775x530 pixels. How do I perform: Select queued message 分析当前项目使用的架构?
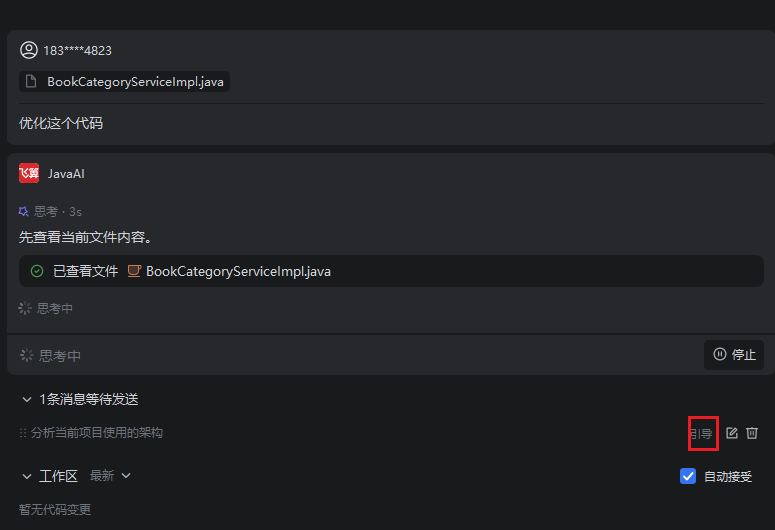[97, 433]
